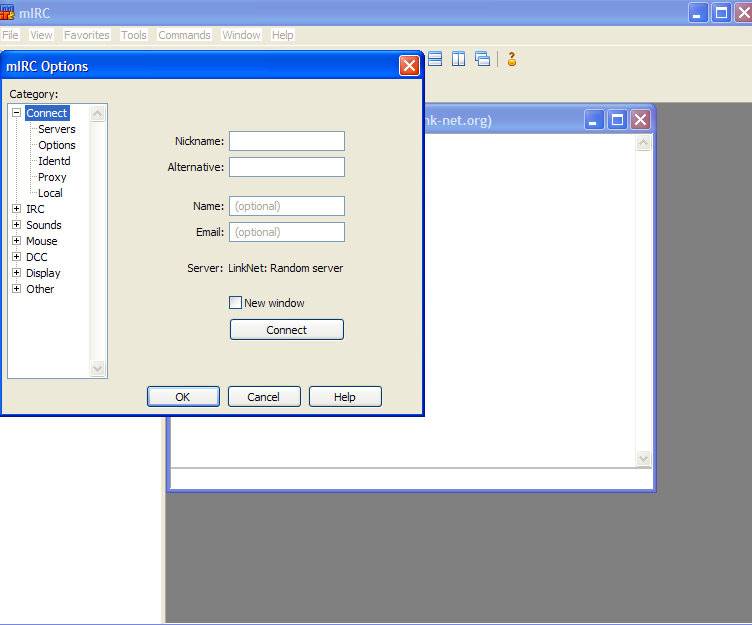Image resolution: width=752 pixels, height=625 pixels.
Task: Select the Sounds tree item label
Action: 44,224
